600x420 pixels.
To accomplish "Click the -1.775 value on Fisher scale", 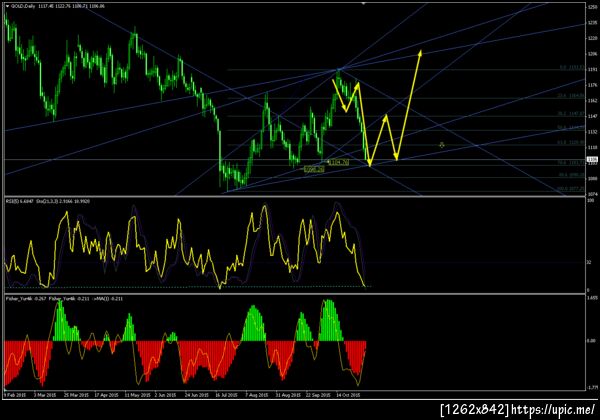I will pyautogui.click(x=592, y=387).
